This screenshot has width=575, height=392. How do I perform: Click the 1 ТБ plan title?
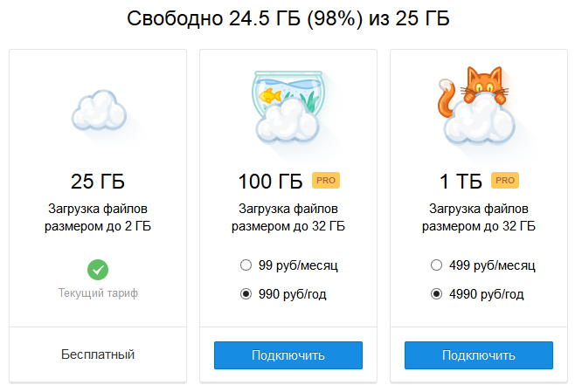pyautogui.click(x=461, y=182)
